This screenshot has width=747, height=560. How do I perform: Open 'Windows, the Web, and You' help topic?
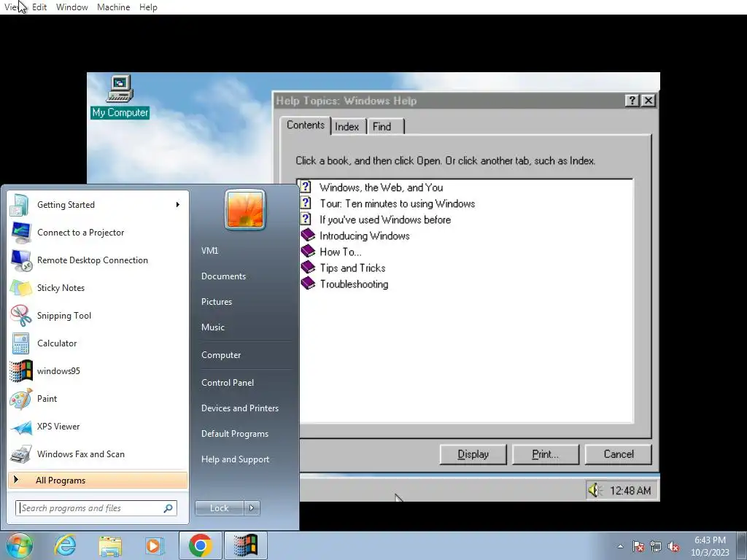click(x=381, y=187)
